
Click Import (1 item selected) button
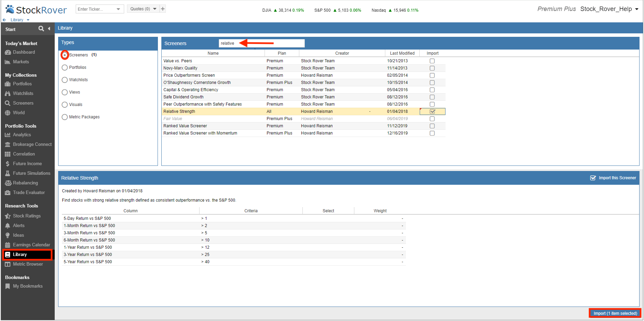tap(615, 313)
